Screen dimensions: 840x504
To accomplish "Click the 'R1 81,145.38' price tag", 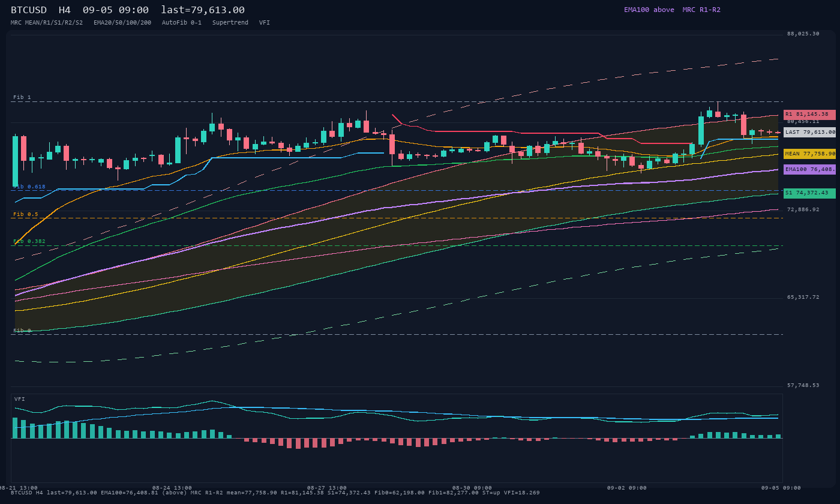I will pos(809,115).
